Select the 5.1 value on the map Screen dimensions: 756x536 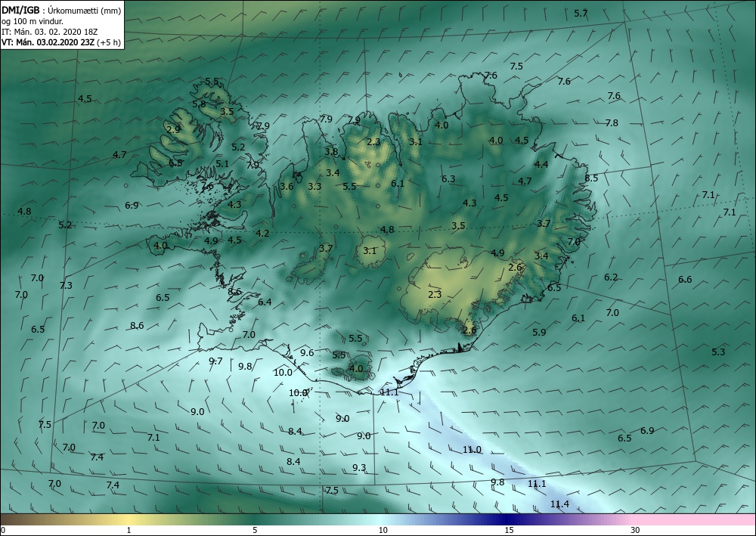[222, 164]
